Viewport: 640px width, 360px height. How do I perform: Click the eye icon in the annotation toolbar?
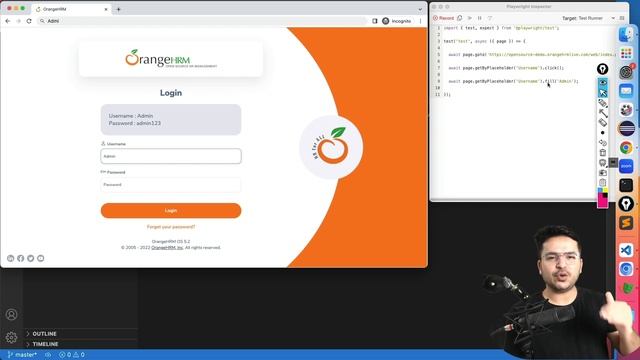point(603,83)
